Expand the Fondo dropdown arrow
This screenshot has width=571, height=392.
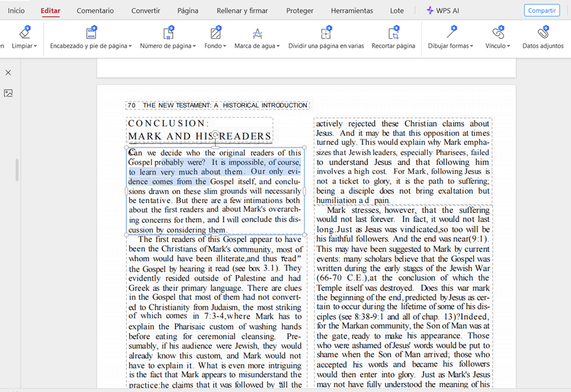225,46
